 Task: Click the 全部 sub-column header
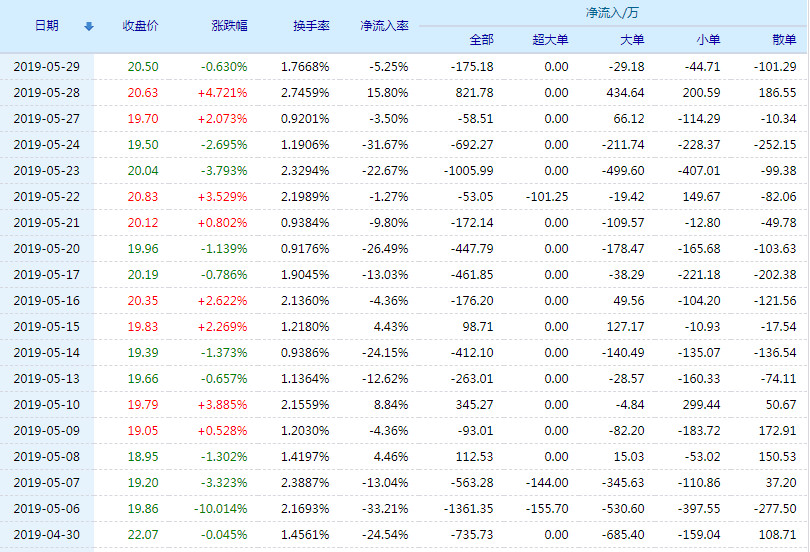point(481,40)
